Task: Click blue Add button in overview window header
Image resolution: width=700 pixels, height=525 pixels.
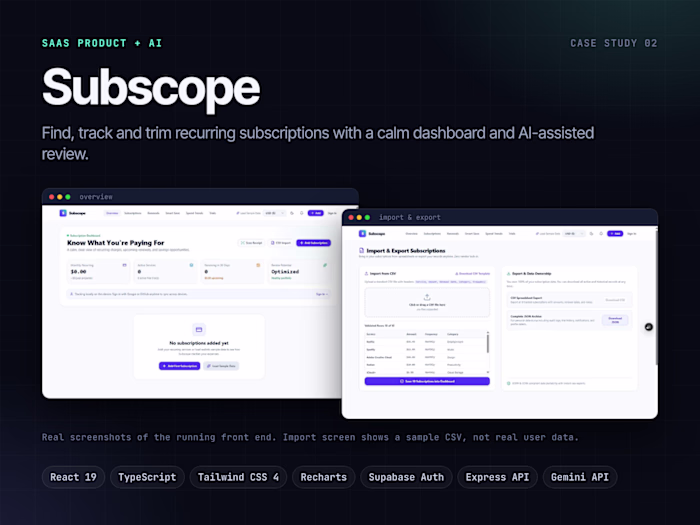Action: pyautogui.click(x=316, y=213)
